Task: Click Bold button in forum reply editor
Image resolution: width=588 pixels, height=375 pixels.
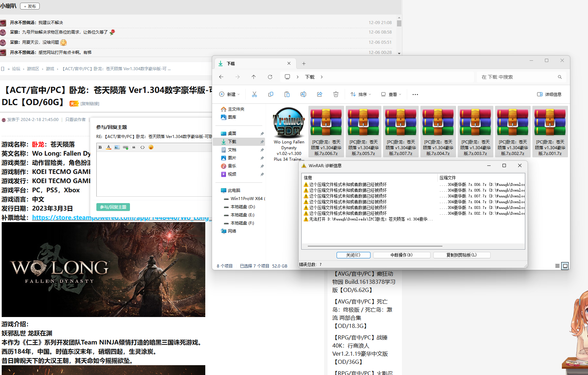Action: coord(100,147)
